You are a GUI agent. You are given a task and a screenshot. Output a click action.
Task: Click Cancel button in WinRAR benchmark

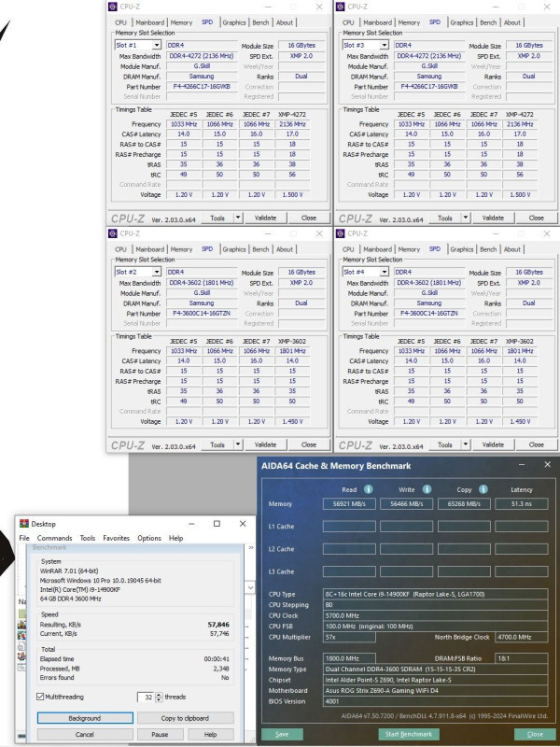(85, 734)
